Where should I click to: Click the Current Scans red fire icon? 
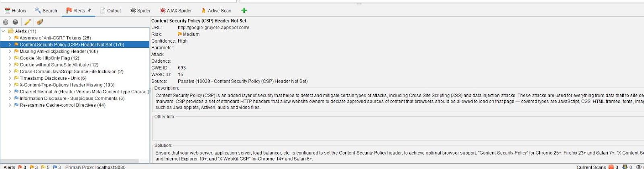pos(611,167)
